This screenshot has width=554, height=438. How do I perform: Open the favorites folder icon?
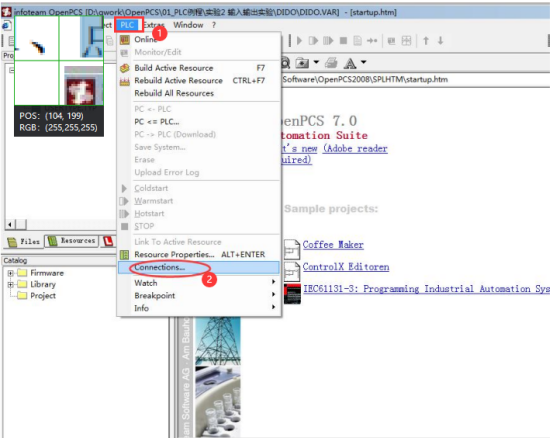[x=302, y=63]
